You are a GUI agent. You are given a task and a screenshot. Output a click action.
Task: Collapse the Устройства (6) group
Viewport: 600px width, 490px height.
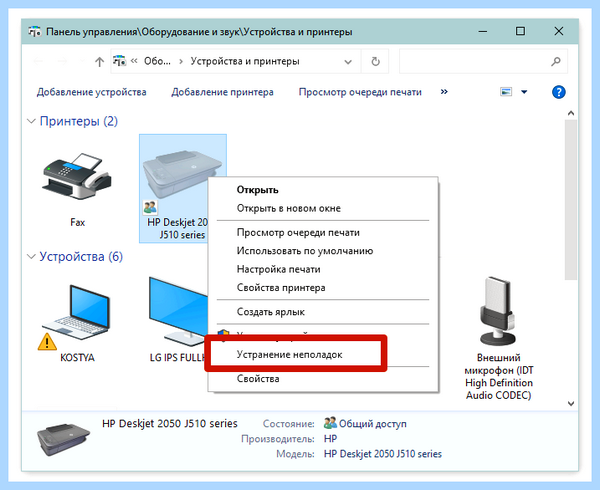pos(31,256)
